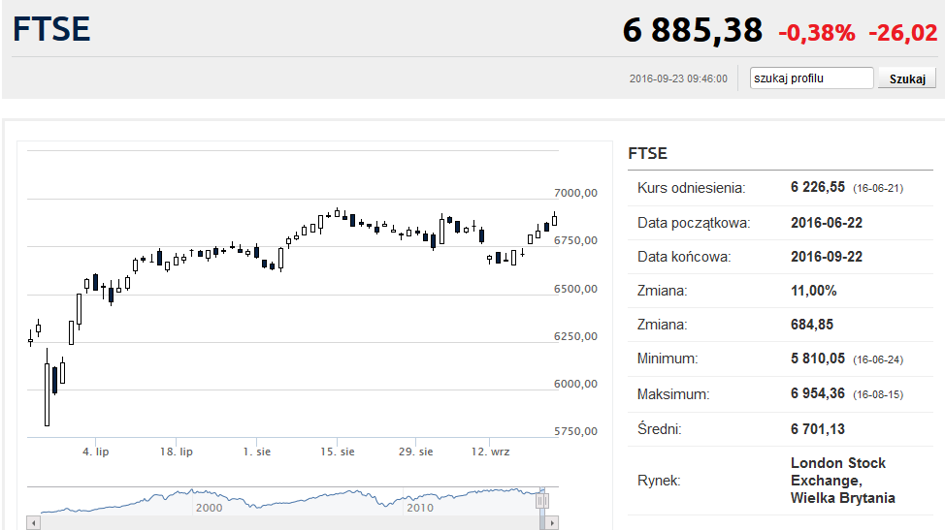Click the London Stock Exchange market text
This screenshot has height=530, width=945.
coord(843,481)
